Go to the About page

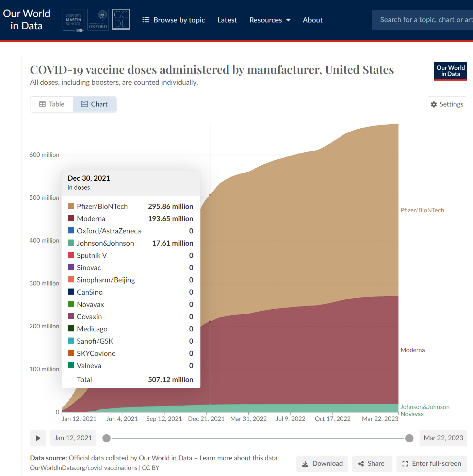click(x=312, y=20)
